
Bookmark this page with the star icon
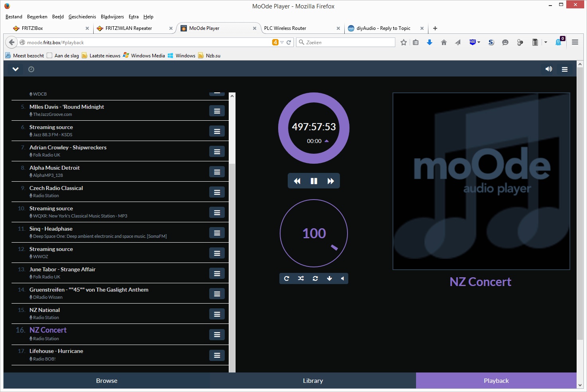404,42
